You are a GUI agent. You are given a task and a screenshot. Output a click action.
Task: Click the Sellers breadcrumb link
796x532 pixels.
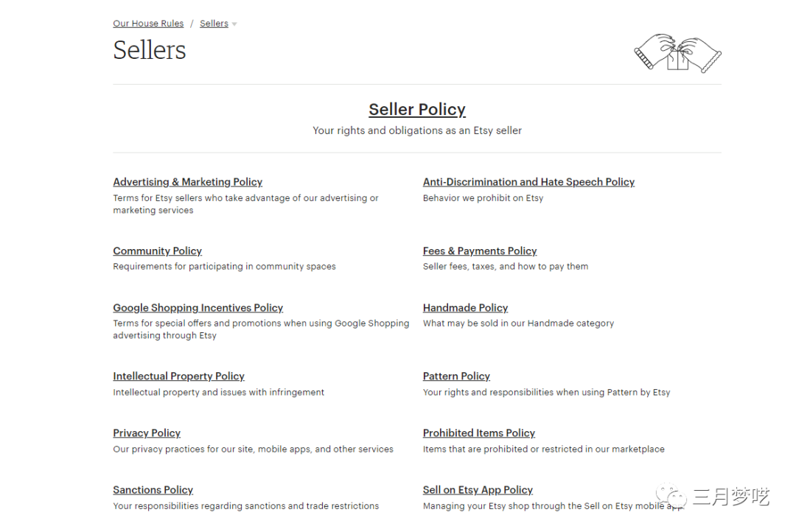[214, 24]
